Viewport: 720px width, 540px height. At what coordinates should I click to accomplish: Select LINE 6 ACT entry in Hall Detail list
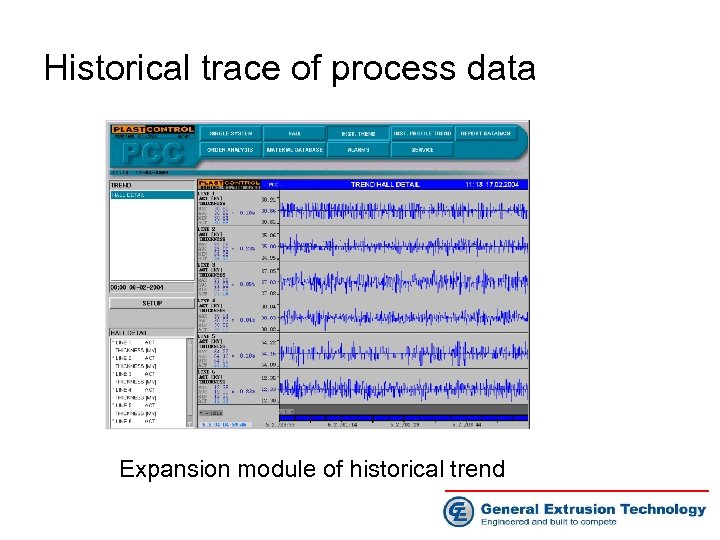pos(135,421)
